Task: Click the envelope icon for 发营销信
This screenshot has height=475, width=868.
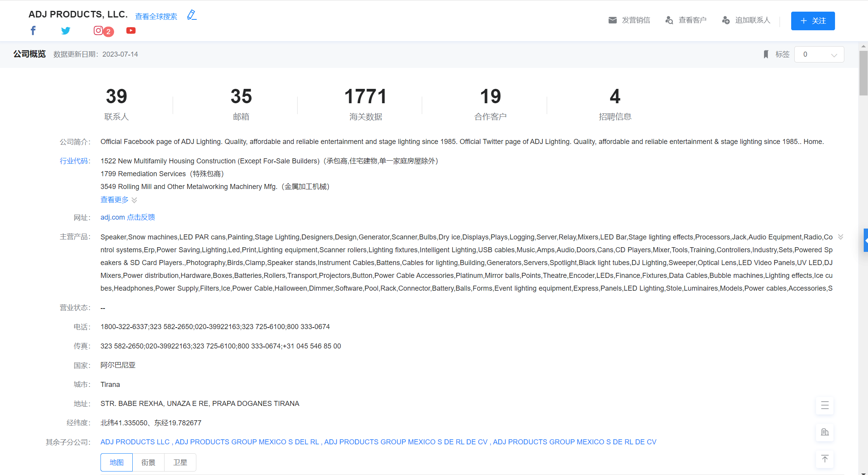Action: [x=613, y=20]
